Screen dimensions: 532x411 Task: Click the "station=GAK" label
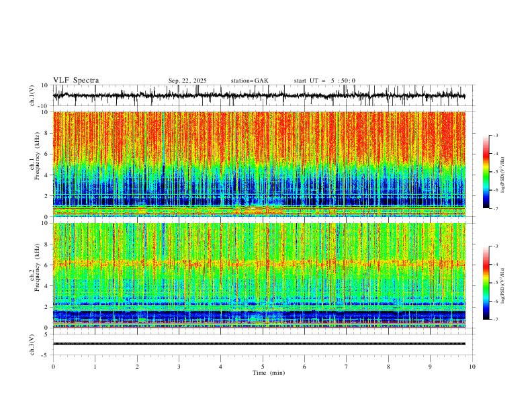(249, 81)
